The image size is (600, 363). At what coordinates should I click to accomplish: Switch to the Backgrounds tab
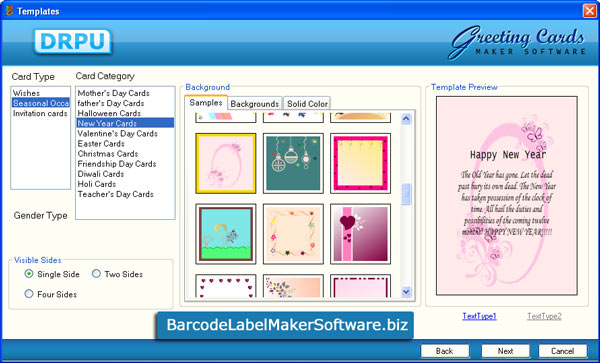coord(255,104)
